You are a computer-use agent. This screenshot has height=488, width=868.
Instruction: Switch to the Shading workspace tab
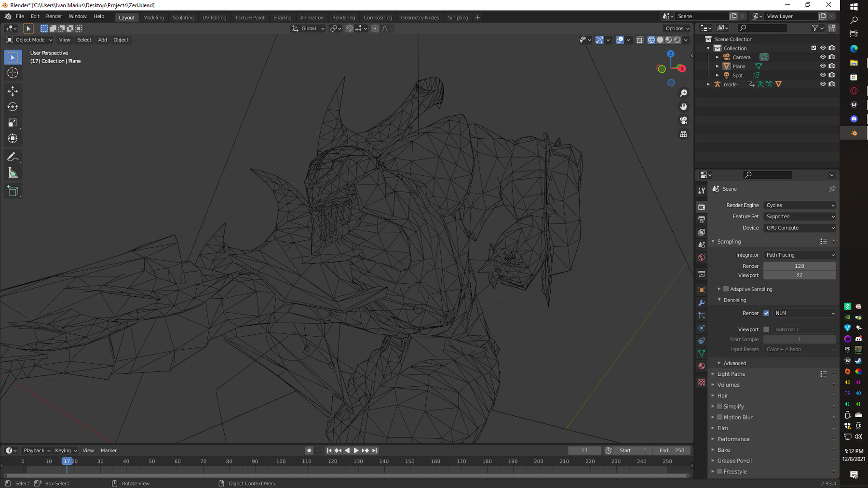[x=283, y=17]
